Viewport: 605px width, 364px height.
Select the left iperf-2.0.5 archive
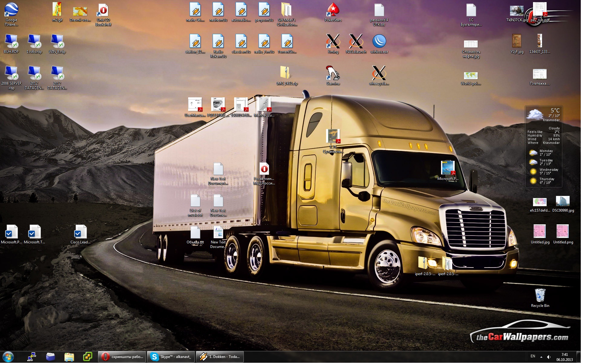point(425,266)
